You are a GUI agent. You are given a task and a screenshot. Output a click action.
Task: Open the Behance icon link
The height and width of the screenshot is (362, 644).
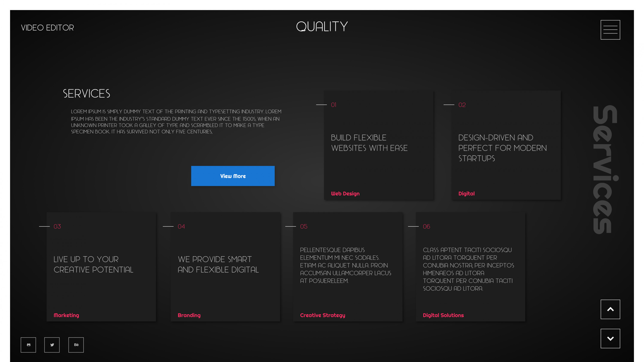point(76,345)
